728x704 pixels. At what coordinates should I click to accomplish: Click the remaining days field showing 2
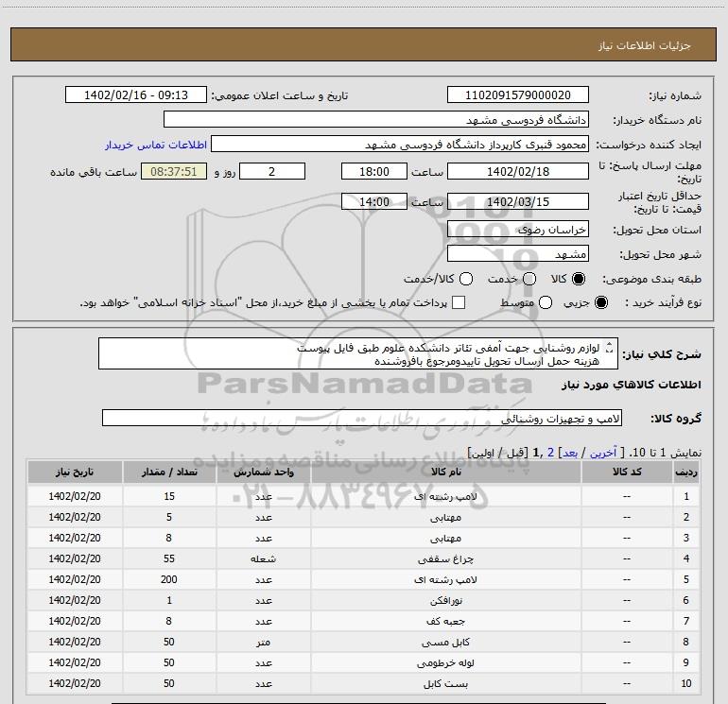pyautogui.click(x=272, y=172)
